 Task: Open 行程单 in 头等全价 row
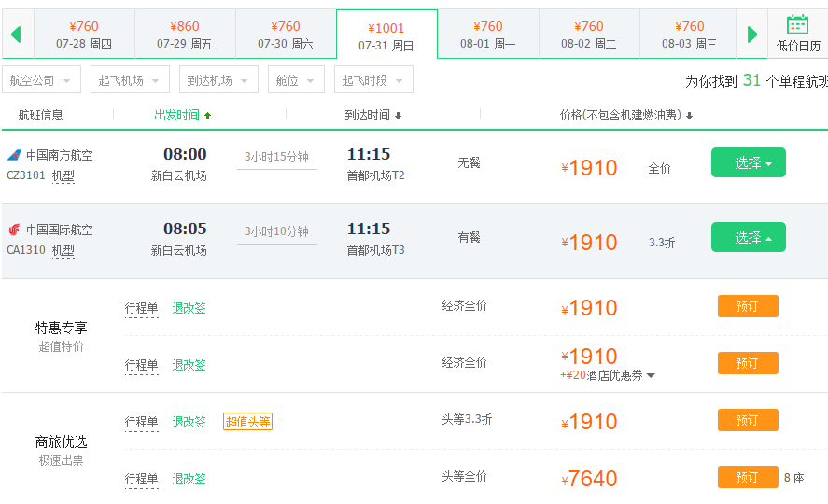click(x=142, y=479)
